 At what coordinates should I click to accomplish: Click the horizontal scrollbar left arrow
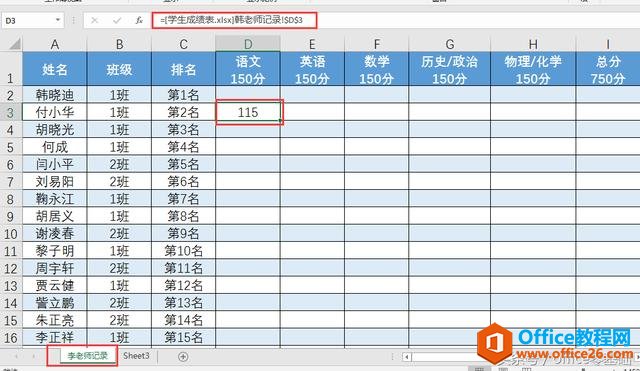point(407,357)
